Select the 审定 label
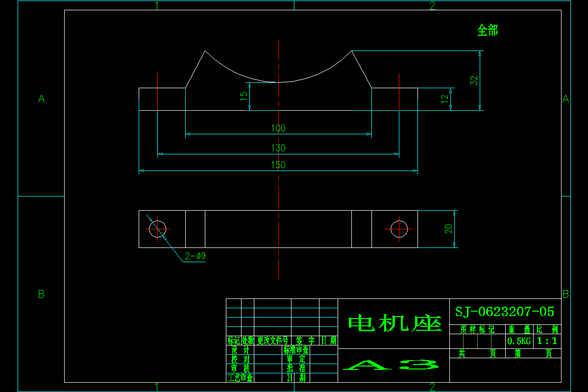 [296, 359]
